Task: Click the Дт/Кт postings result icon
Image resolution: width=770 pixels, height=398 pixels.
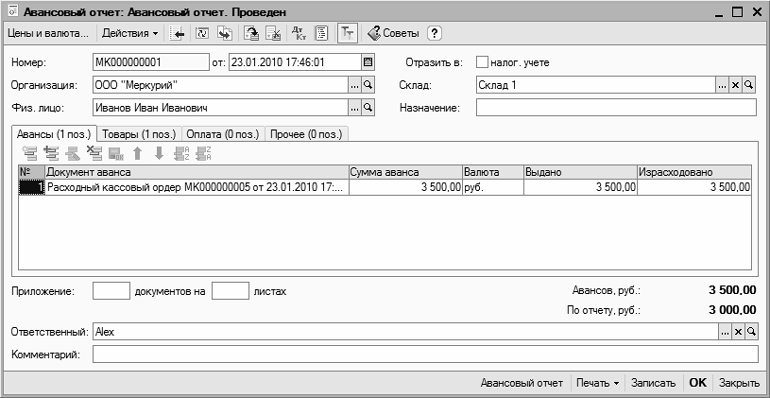Action: (298, 33)
